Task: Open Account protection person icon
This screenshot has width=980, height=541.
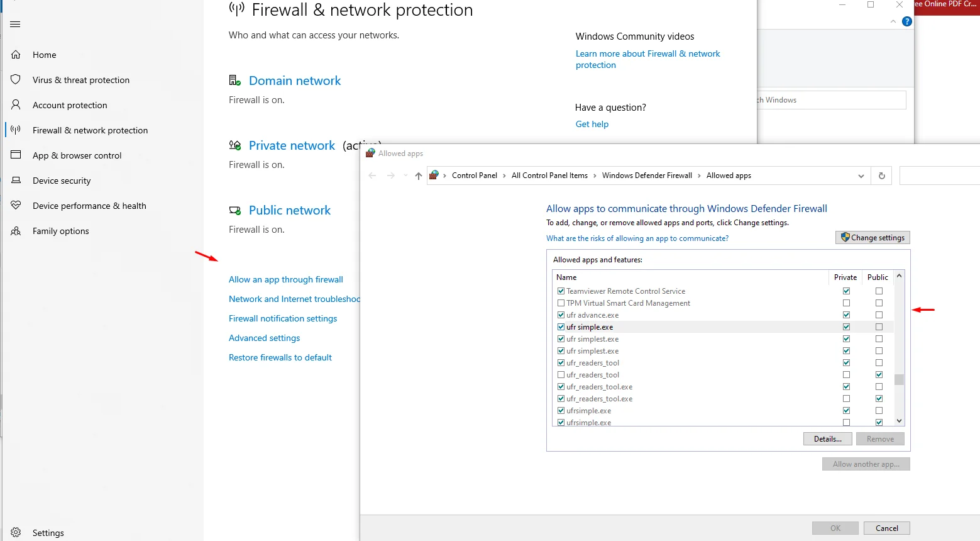Action: (16, 104)
